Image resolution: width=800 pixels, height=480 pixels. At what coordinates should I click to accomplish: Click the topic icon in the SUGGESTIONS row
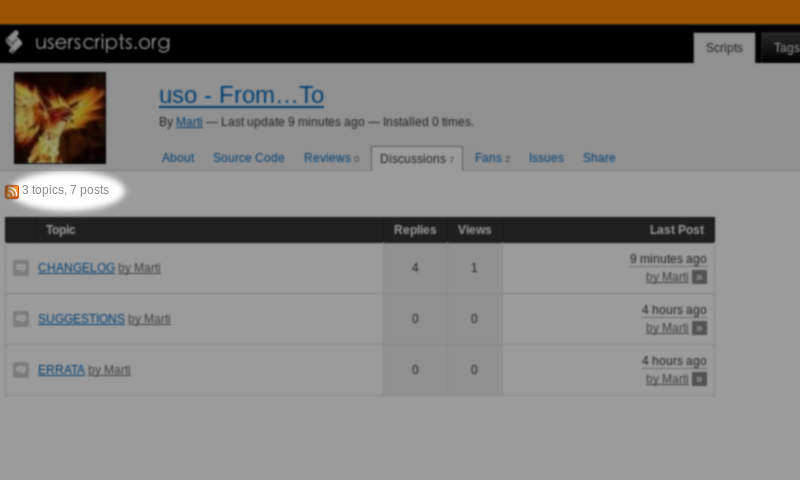21,319
